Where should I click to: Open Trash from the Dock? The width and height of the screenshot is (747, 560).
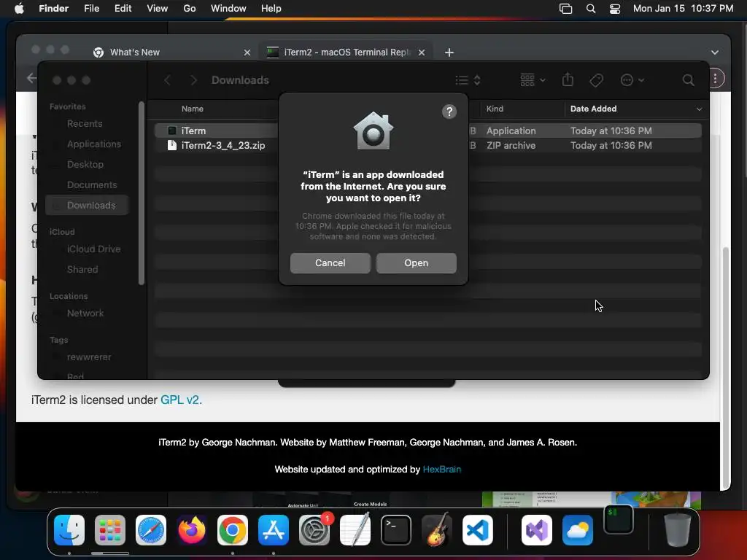[x=678, y=530]
